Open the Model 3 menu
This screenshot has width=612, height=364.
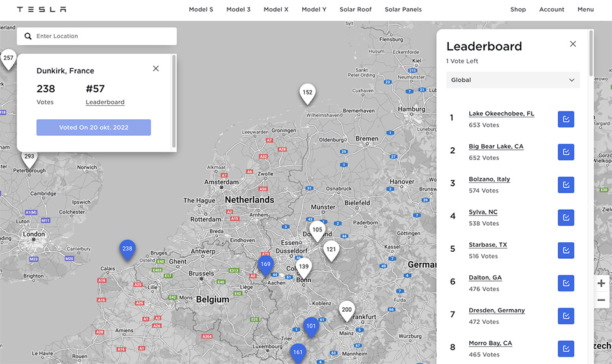(238, 10)
